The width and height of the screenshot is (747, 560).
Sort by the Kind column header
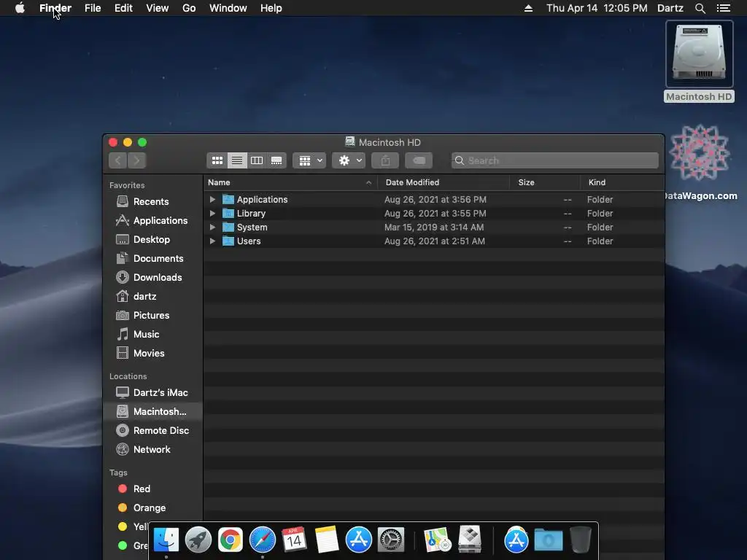point(622,182)
